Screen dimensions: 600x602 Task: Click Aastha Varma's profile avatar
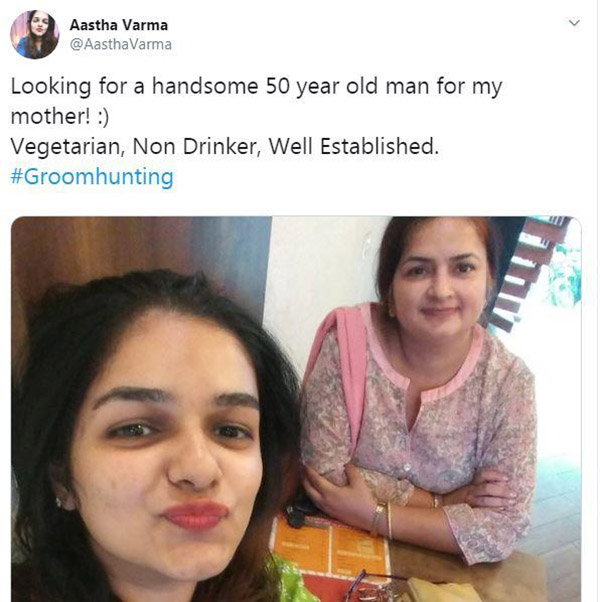click(x=34, y=34)
